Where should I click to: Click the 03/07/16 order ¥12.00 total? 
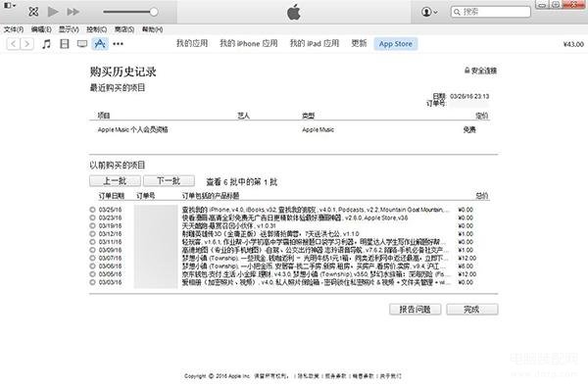467,258
